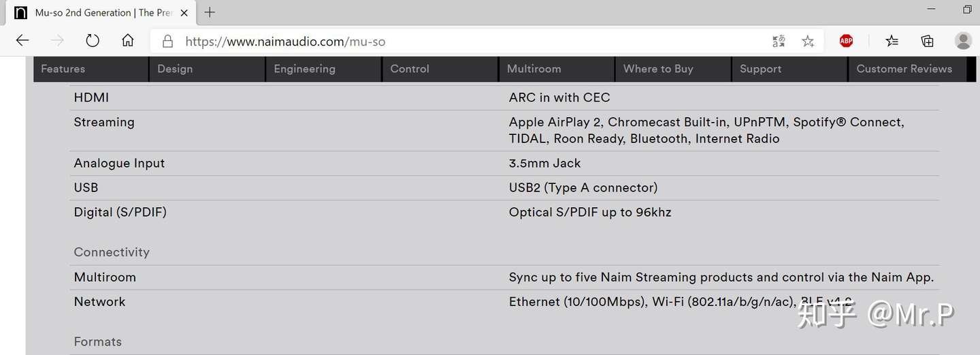The width and height of the screenshot is (980, 355).
Task: Click the translate page icon
Action: [x=779, y=42]
